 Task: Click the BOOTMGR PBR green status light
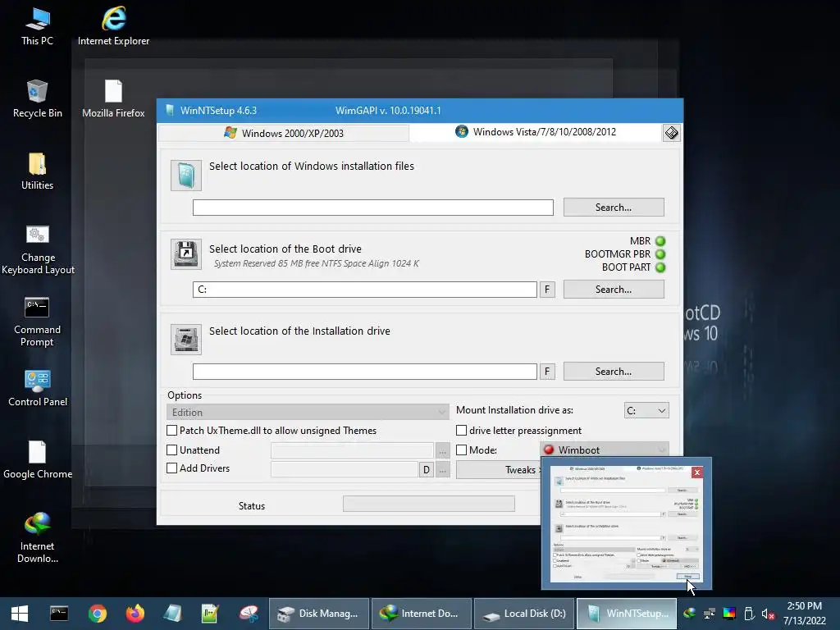pos(660,254)
